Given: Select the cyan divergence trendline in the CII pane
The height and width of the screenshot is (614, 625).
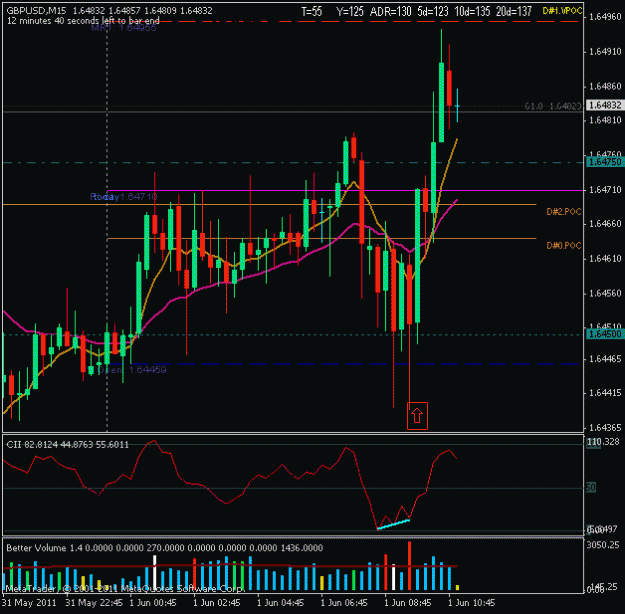Looking at the screenshot, I should pos(393,524).
